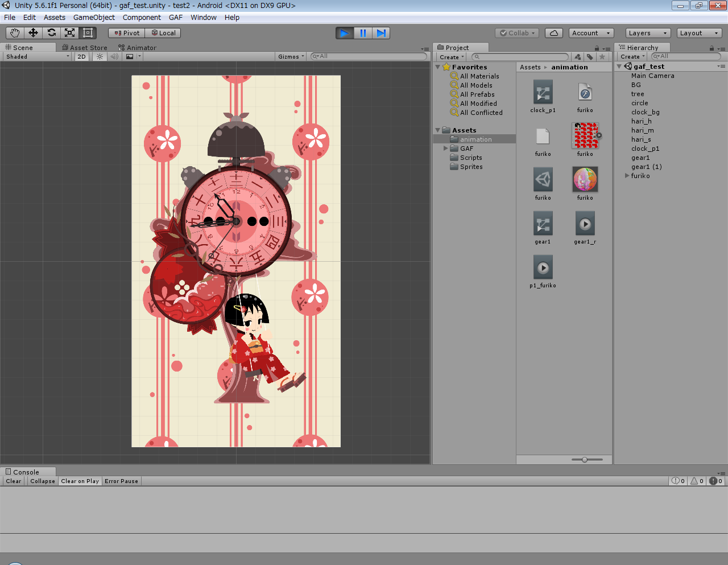The image size is (728, 565).
Task: Open Create dropdown in Hierarchy panel
Action: click(632, 56)
